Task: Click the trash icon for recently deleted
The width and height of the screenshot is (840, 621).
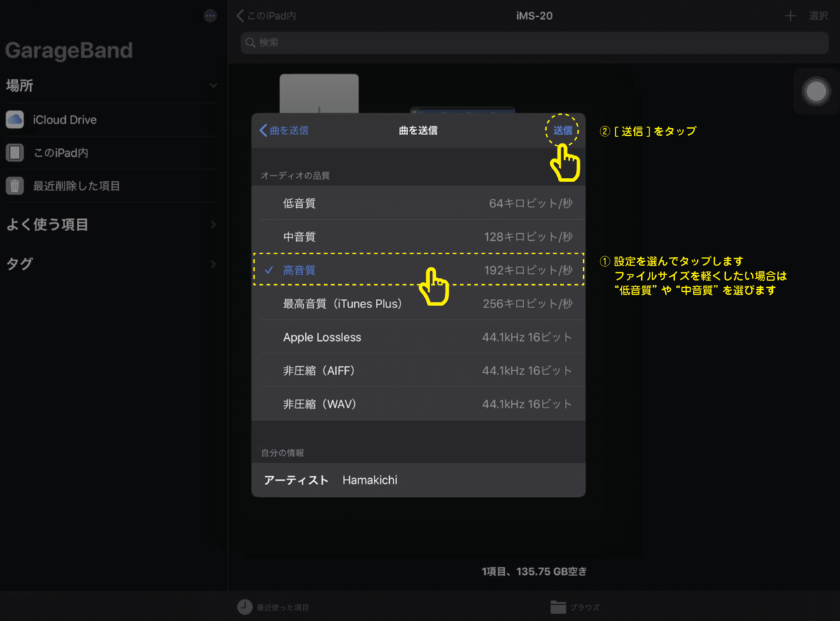Action: click(15, 186)
